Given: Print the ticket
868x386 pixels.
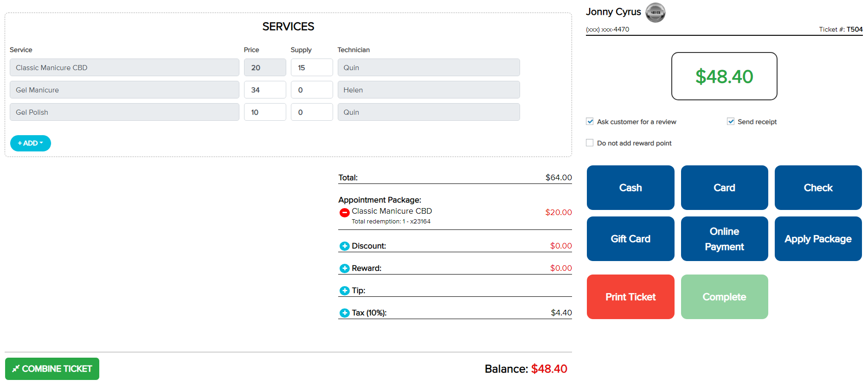Looking at the screenshot, I should [x=630, y=297].
